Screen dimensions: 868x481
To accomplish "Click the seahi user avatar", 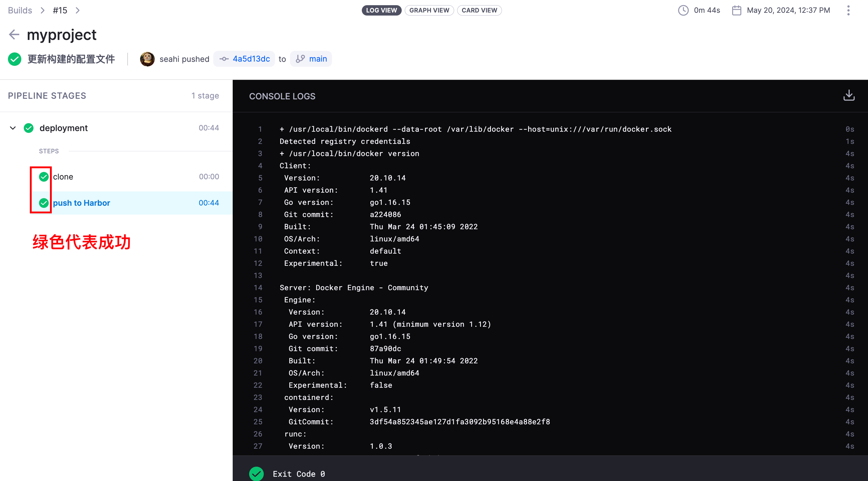I will pos(147,59).
